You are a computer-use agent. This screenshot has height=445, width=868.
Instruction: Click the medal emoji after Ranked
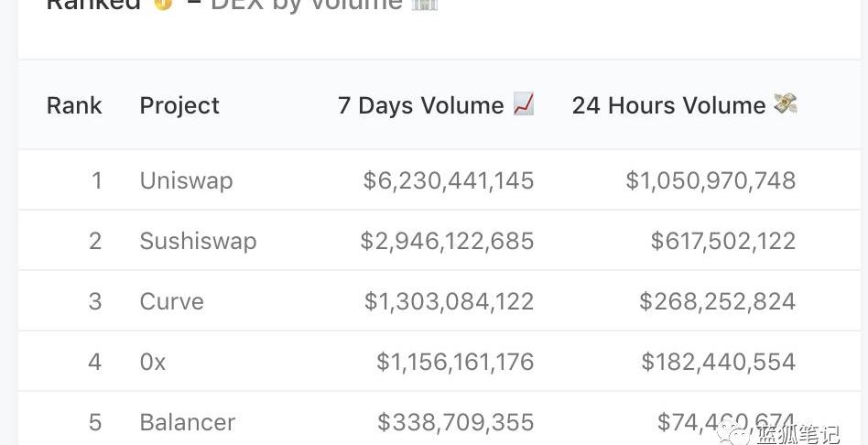click(163, 5)
